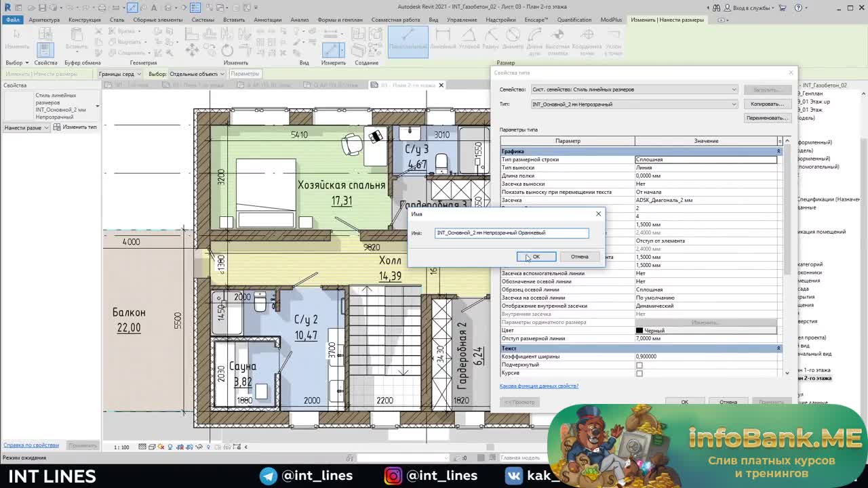This screenshot has height=488, width=868.
Task: Open the Выбор panel dropdown
Action: click(x=17, y=63)
